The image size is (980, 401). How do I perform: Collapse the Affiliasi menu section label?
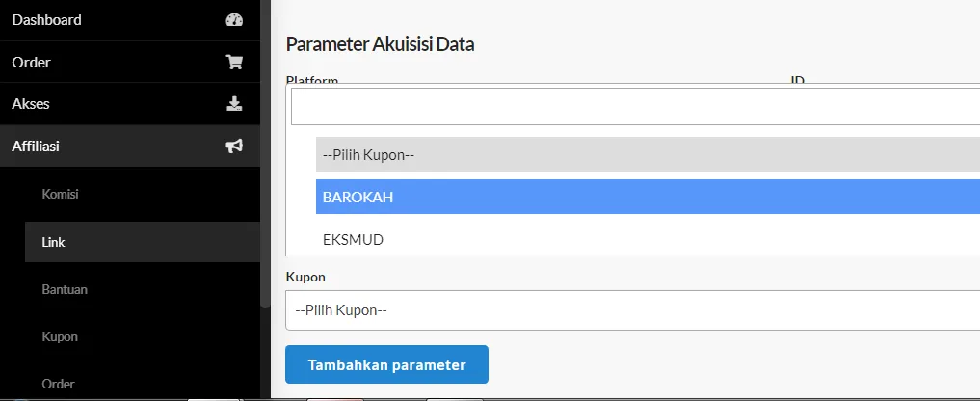[x=38, y=147]
